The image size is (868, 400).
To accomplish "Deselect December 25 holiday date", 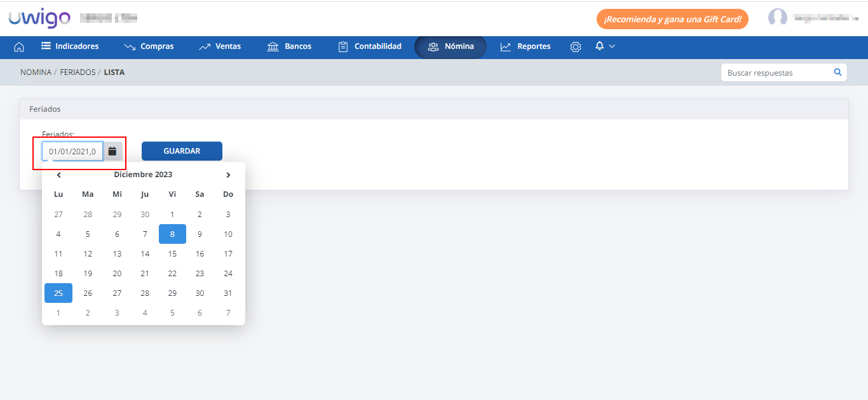I will [58, 293].
